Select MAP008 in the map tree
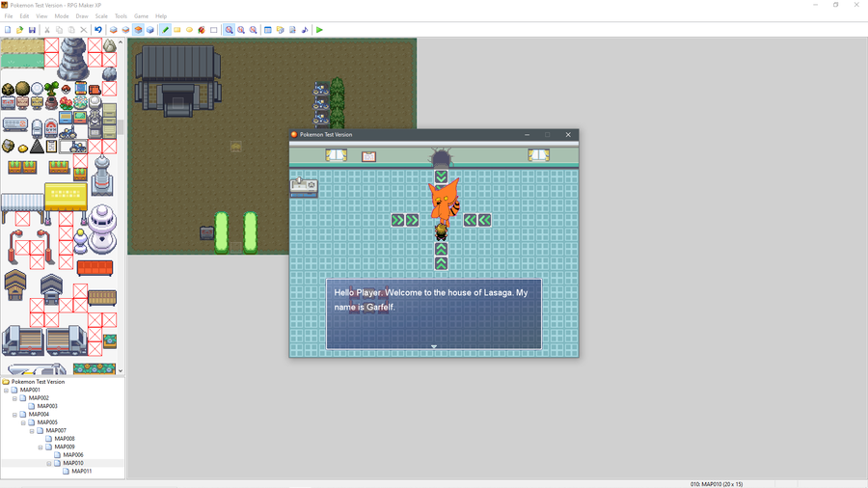The width and height of the screenshot is (868, 488). click(65, 439)
